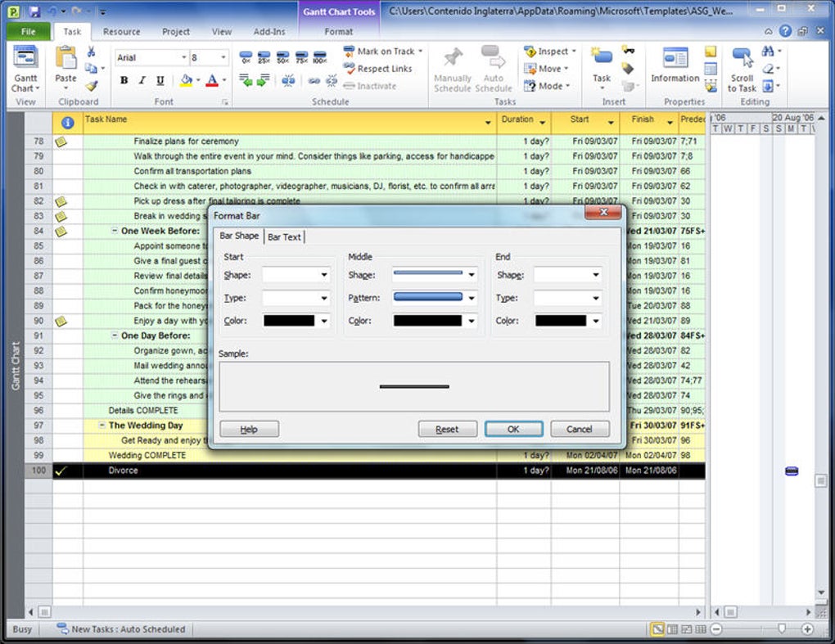Open the Middle Pattern dropdown
This screenshot has height=644, width=835.
(472, 298)
